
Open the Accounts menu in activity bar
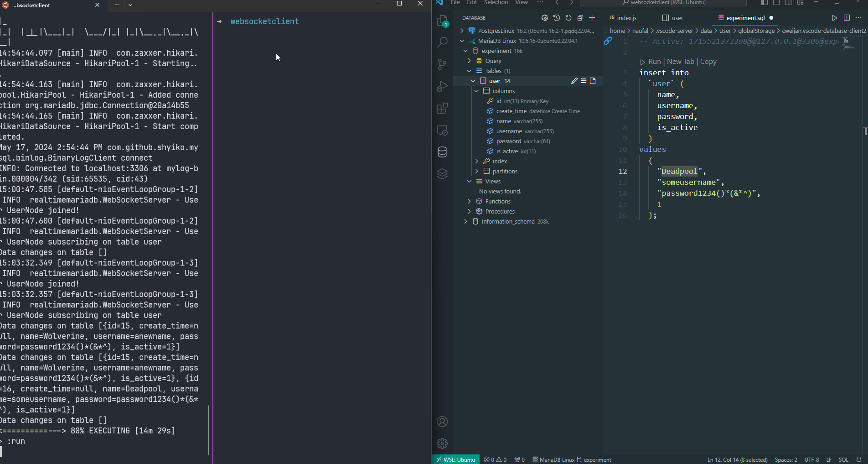(442, 422)
